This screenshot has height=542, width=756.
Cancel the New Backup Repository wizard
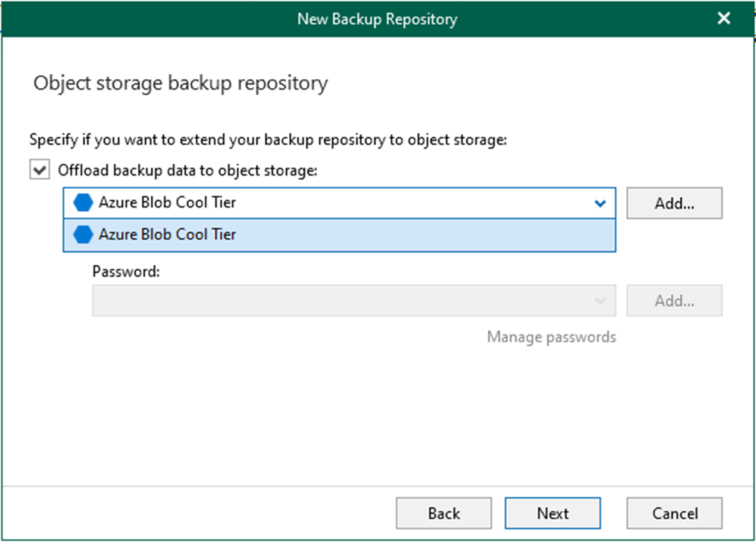tap(674, 513)
